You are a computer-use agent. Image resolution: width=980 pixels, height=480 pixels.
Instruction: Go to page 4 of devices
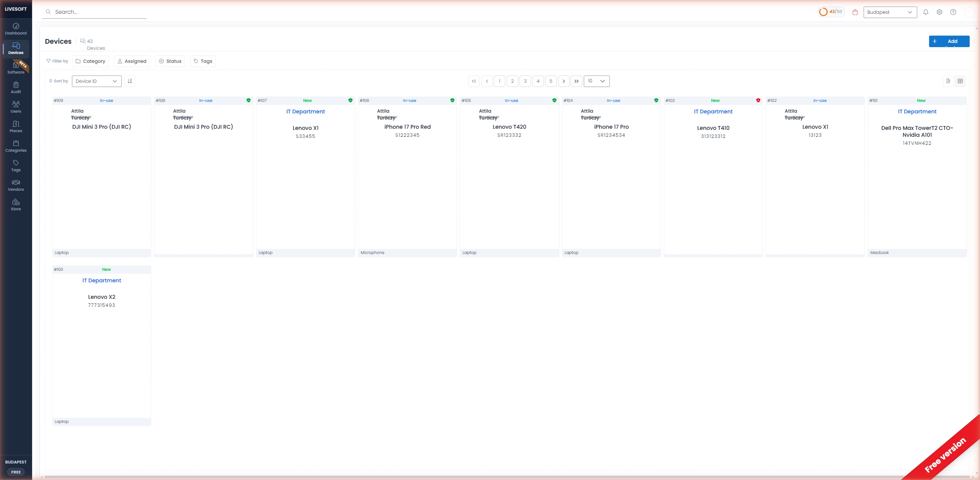538,81
